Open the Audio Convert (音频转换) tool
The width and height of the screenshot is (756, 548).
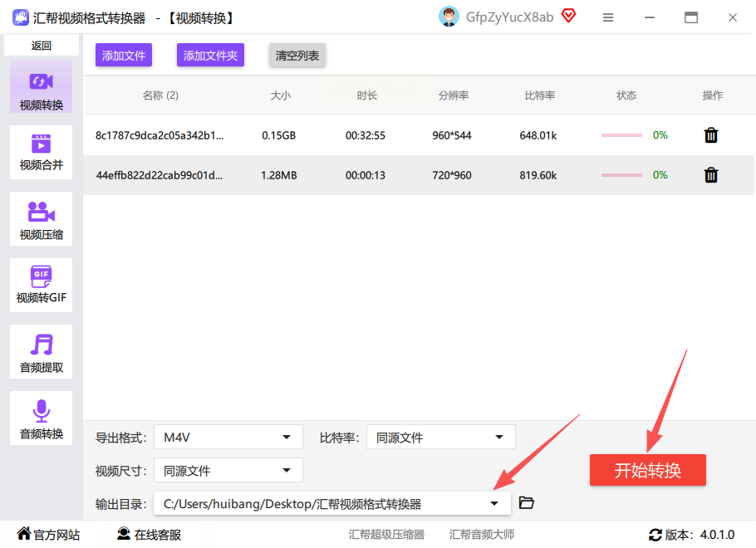point(42,418)
